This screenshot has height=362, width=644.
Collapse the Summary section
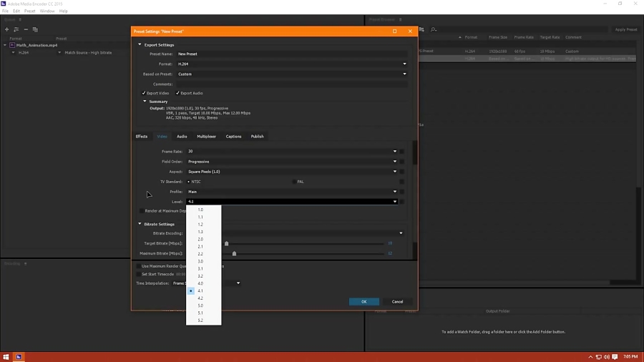145,102
